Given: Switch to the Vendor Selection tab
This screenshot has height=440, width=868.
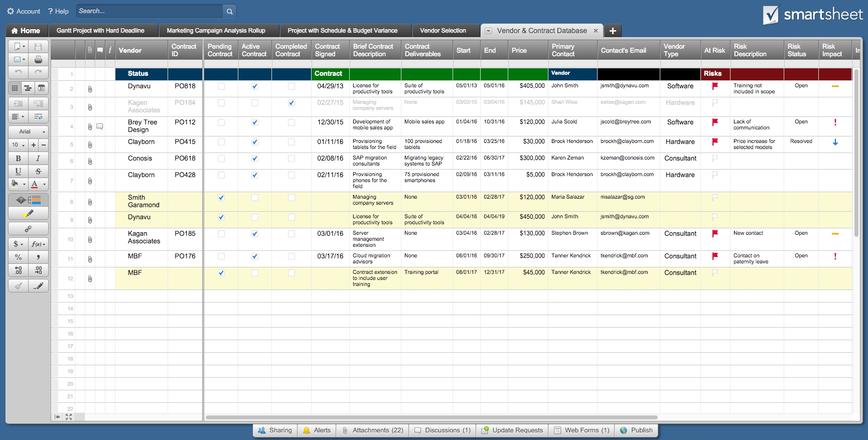Looking at the screenshot, I should (443, 31).
